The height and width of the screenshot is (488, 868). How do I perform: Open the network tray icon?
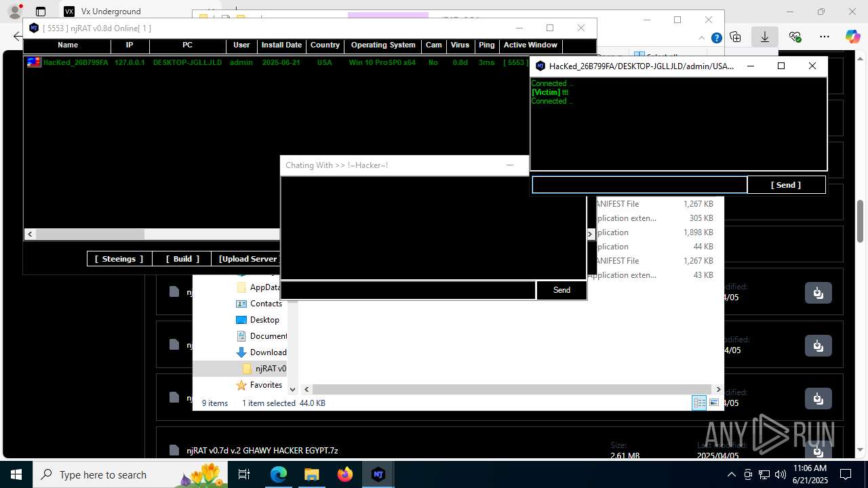(764, 474)
